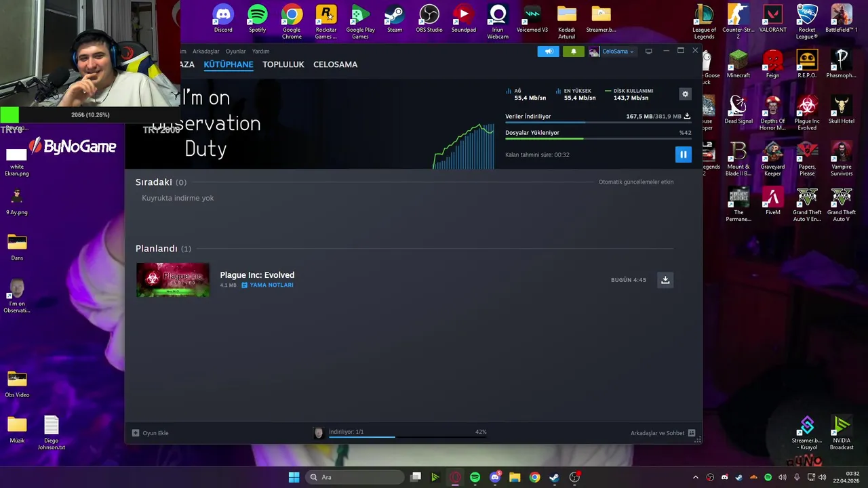The width and height of the screenshot is (868, 488).
Task: Click Otomatik güncellemeler etkin text
Action: pyautogui.click(x=636, y=182)
